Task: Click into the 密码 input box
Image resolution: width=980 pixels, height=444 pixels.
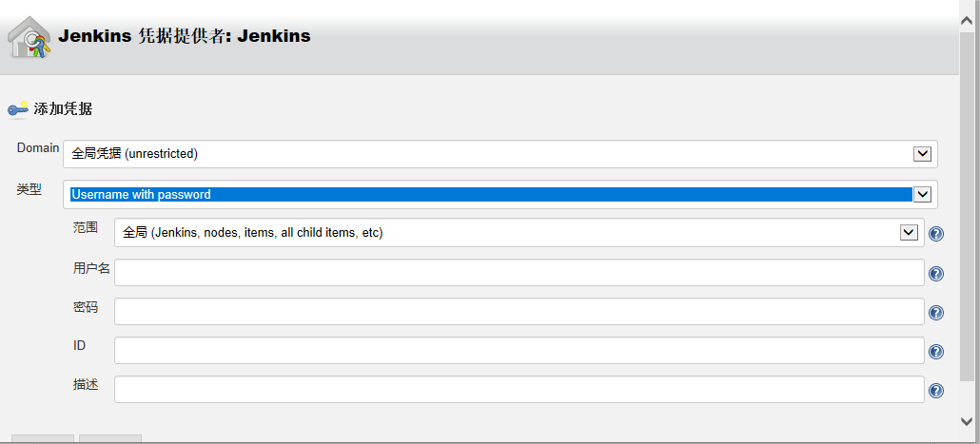Action: tap(519, 312)
